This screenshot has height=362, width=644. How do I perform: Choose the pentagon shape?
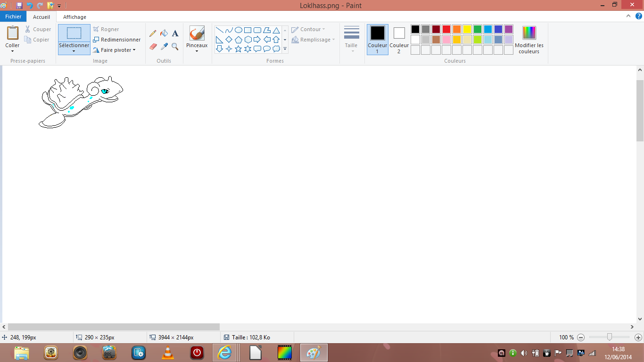click(x=238, y=40)
